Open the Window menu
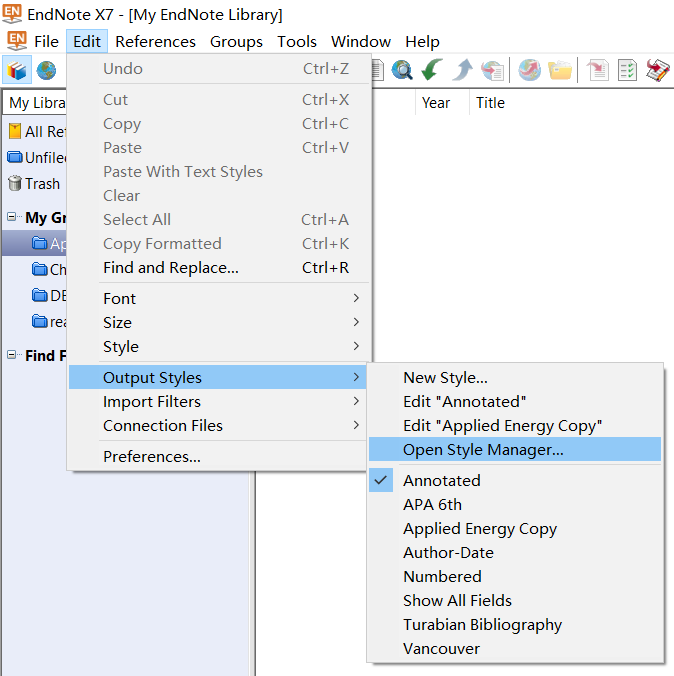The width and height of the screenshot is (674, 676). pyautogui.click(x=361, y=41)
